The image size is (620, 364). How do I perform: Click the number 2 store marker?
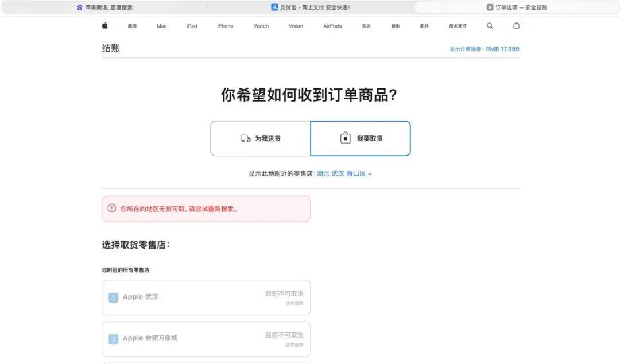[114, 339]
